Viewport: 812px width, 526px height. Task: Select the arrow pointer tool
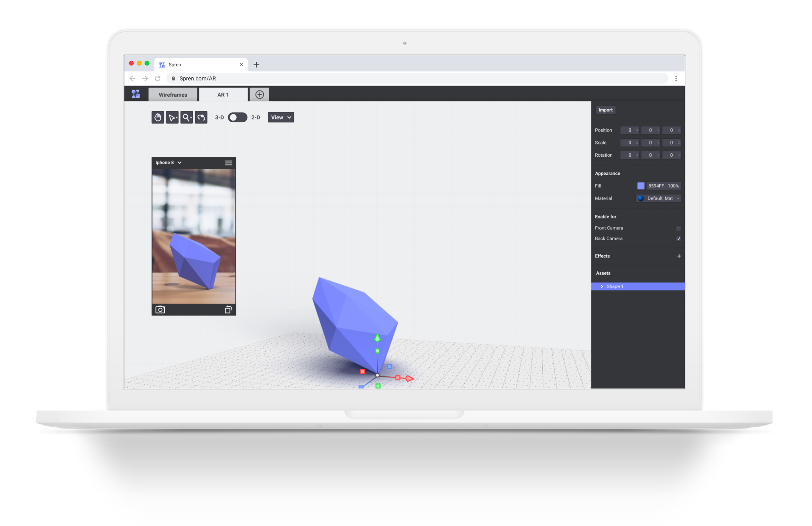172,117
